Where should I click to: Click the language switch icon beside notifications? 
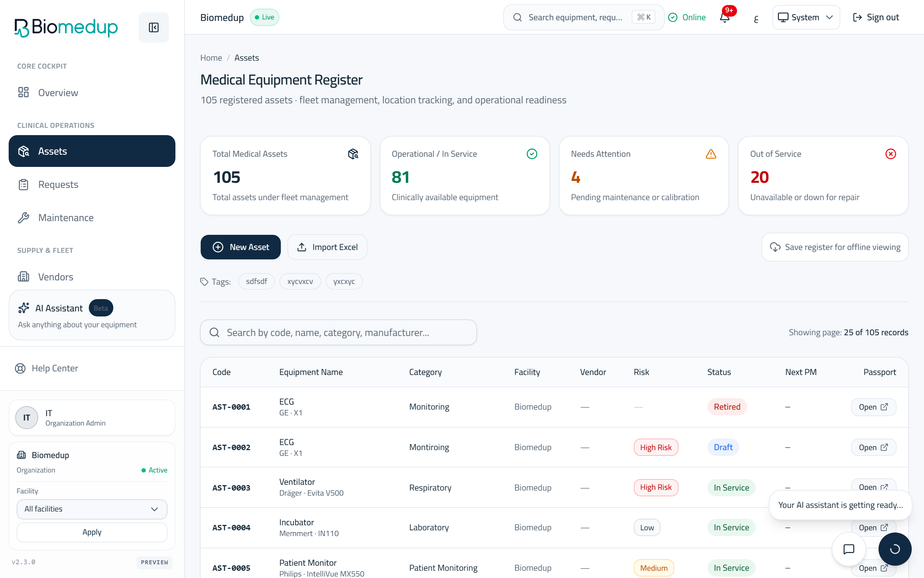coord(755,18)
